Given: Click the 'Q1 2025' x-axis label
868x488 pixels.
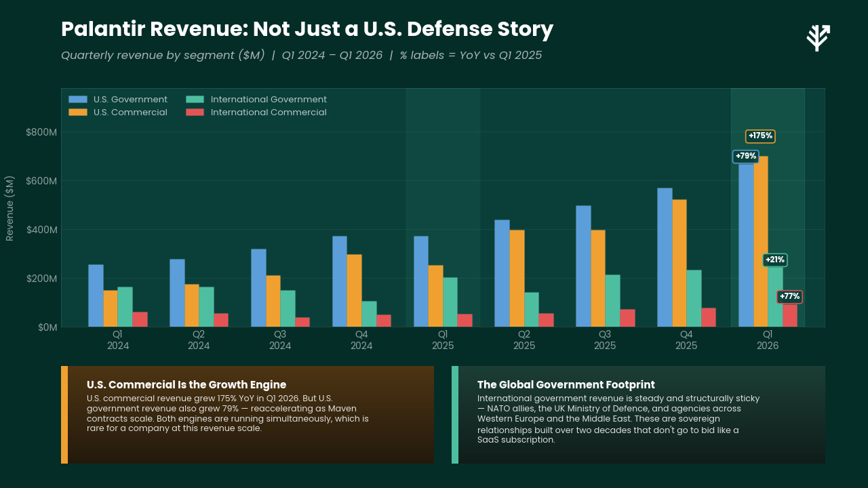Looking at the screenshot, I should [443, 340].
